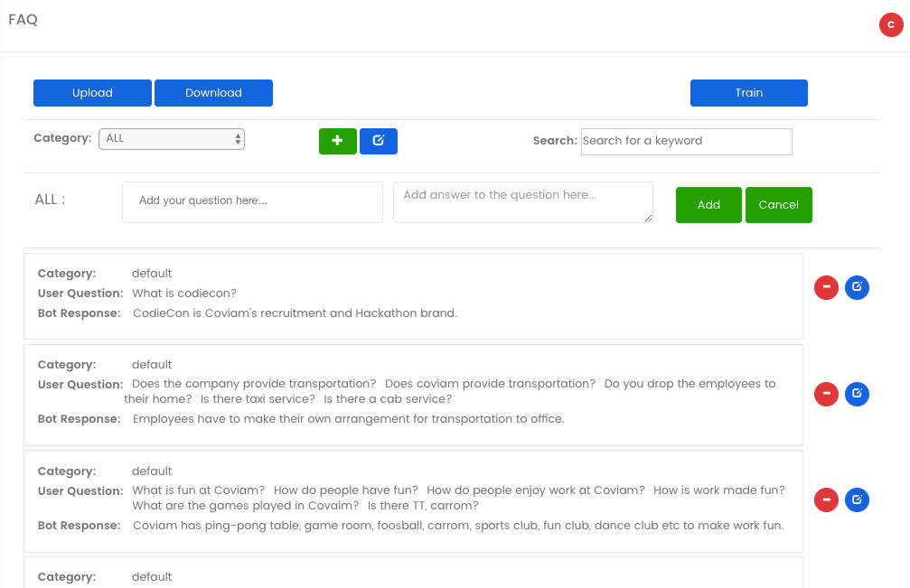
Task: Click the Cancel button
Action: [x=778, y=205]
